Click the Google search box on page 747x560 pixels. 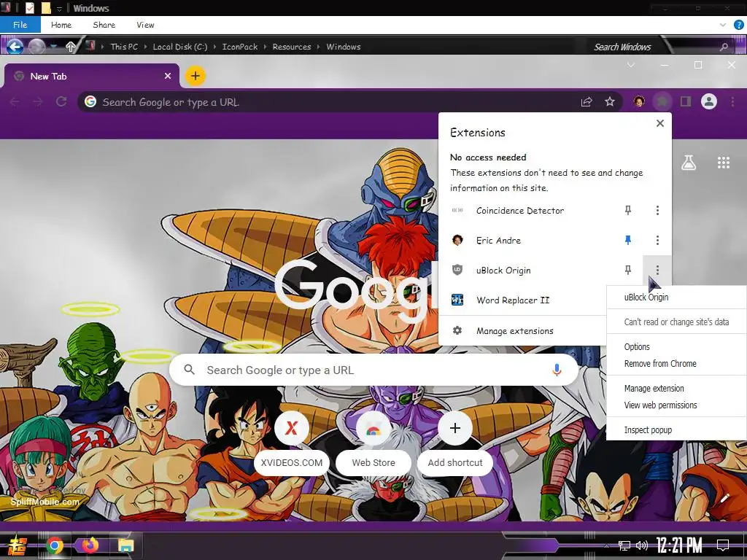[x=374, y=370]
